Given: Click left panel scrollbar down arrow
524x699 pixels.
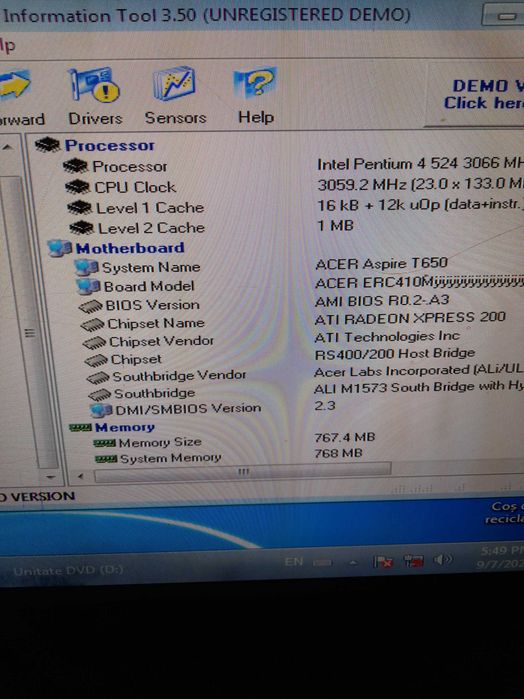Looking at the screenshot, I should point(50,477).
